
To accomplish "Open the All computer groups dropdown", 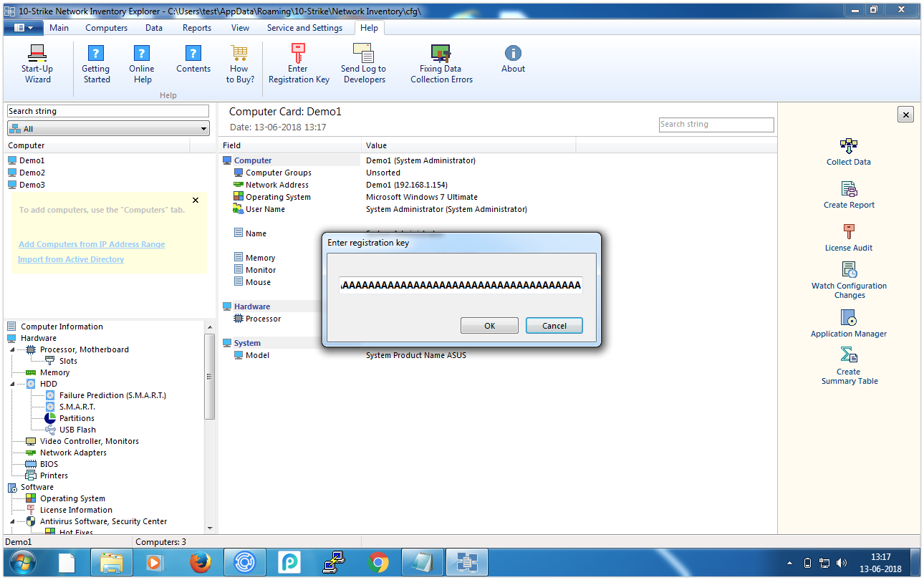I will click(108, 129).
